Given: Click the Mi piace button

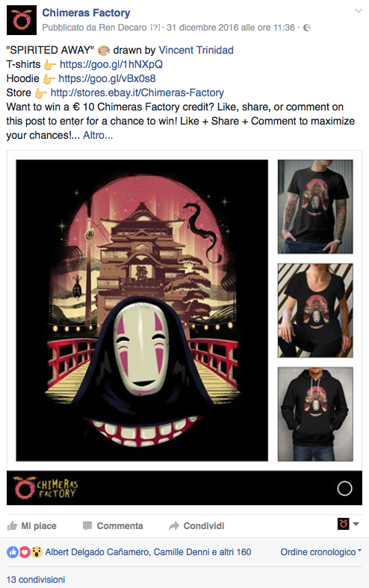Looking at the screenshot, I should 32,526.
